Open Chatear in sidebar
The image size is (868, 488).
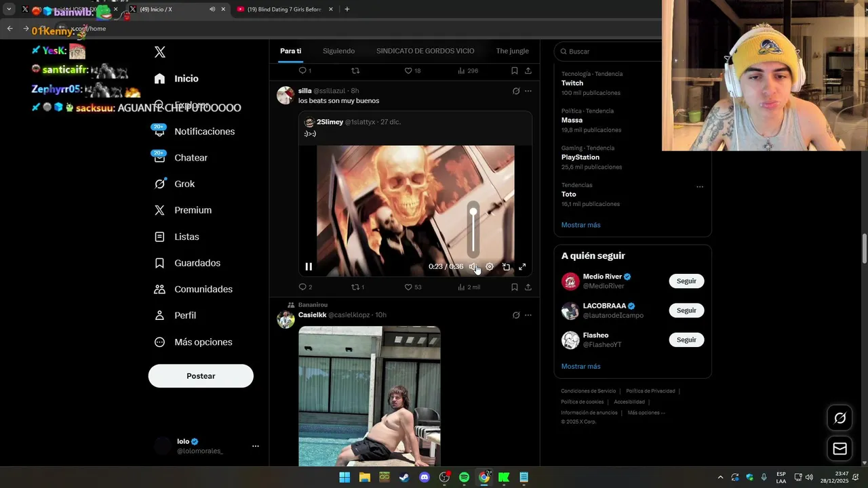point(181,157)
